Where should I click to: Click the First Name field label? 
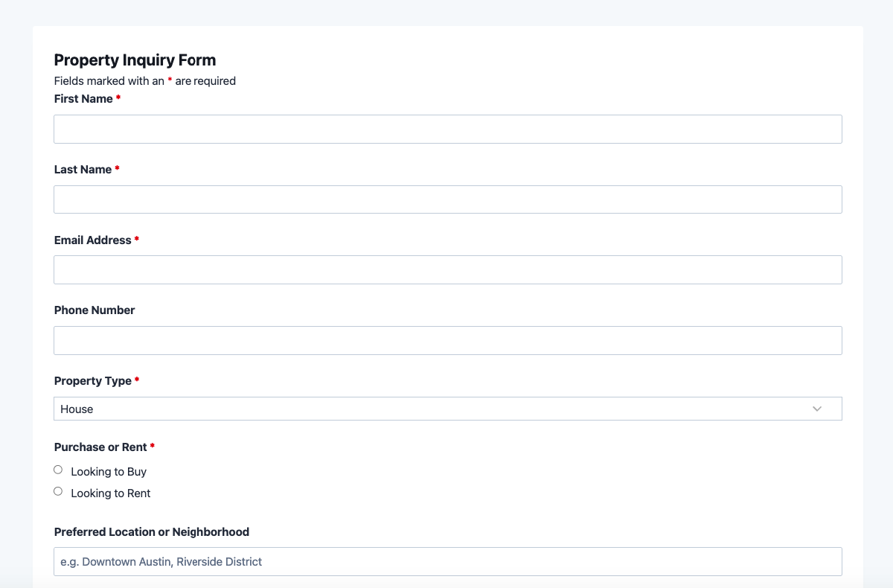tap(83, 99)
